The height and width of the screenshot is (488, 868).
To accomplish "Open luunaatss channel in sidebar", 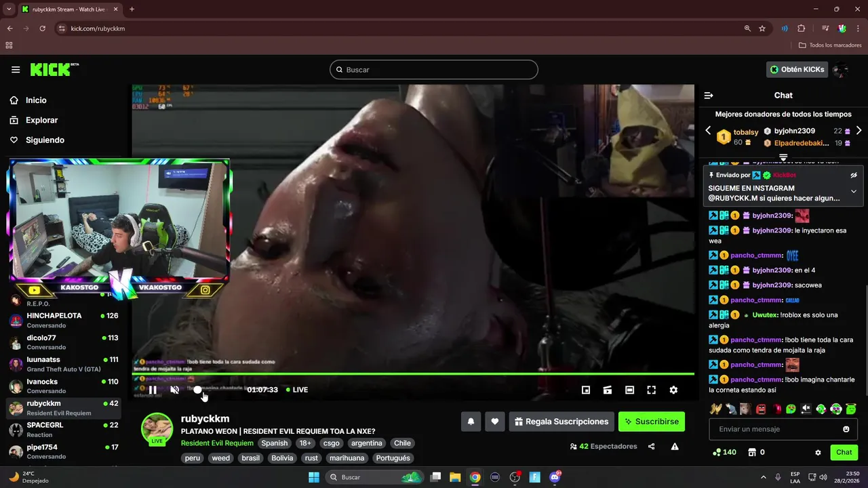I will click(64, 364).
